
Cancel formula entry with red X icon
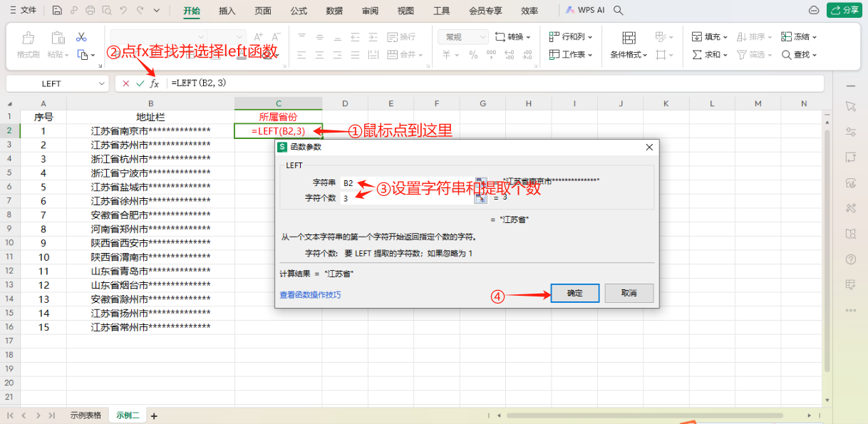point(126,83)
